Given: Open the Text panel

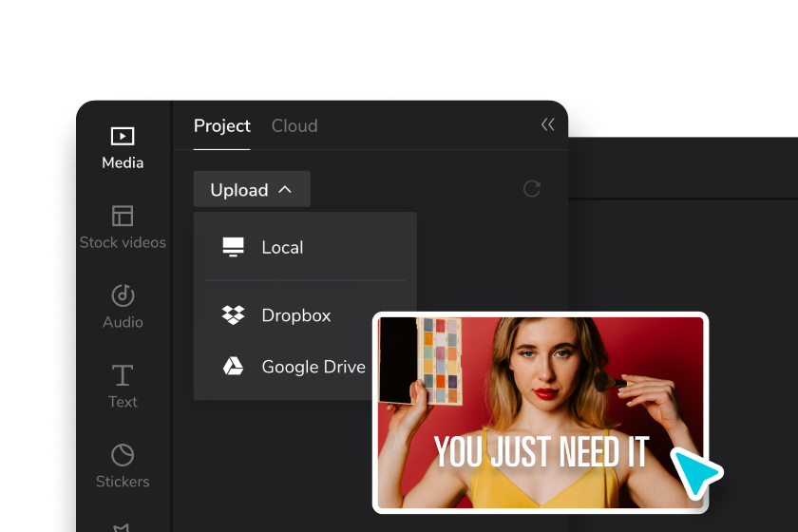Looking at the screenshot, I should click(123, 387).
